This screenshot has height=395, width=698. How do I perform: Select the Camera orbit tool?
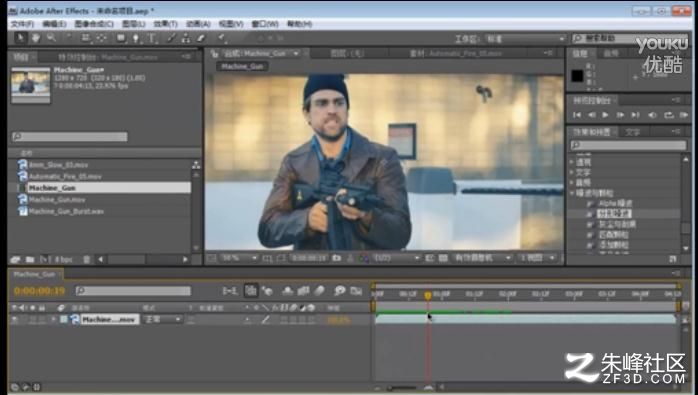click(86, 38)
